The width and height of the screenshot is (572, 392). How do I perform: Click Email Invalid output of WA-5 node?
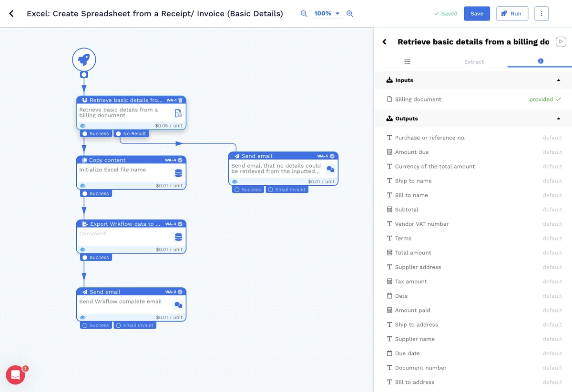(287, 190)
